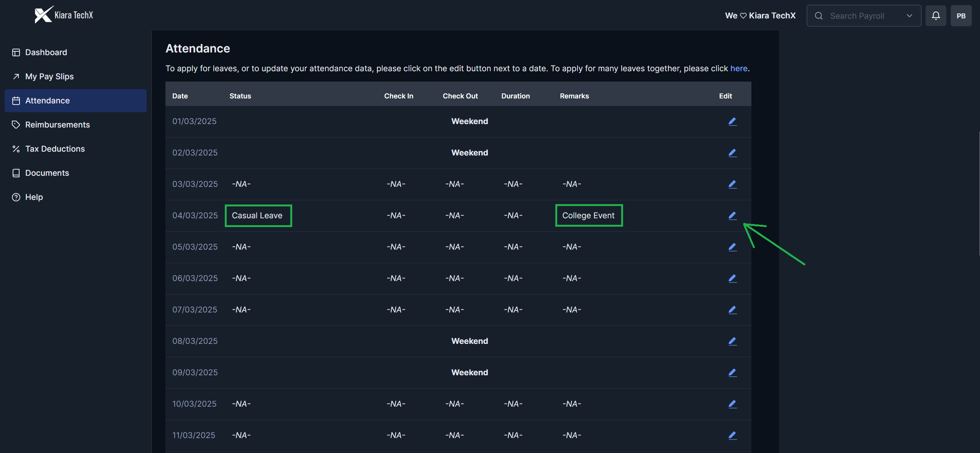Viewport: 980px width, 453px height.
Task: Select Tax Deductions in sidebar
Action: pos(55,149)
